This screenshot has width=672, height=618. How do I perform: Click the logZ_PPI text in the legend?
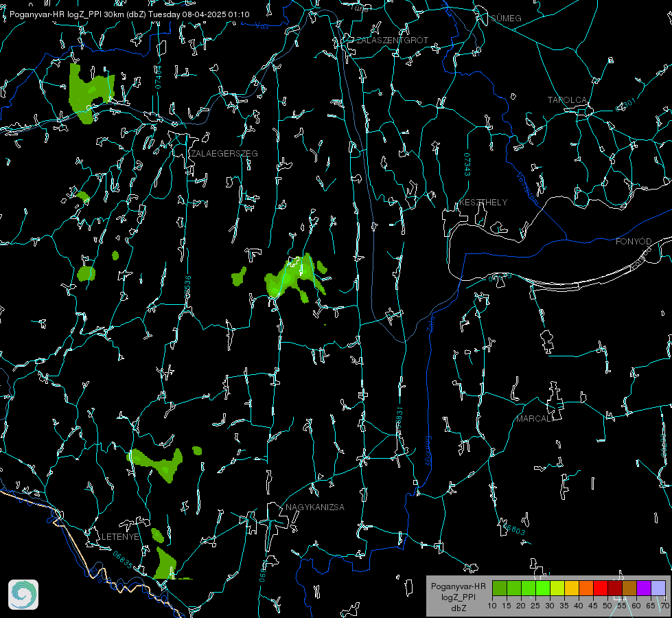pyautogui.click(x=458, y=597)
